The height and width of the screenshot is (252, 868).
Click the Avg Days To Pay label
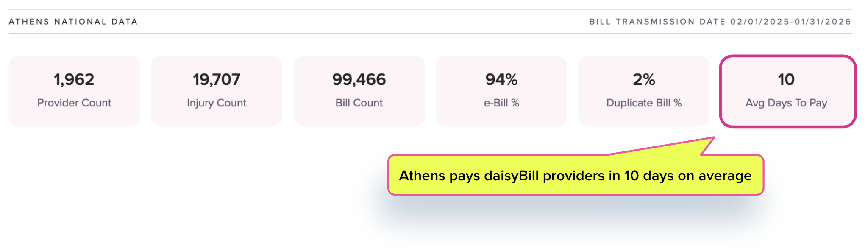pyautogui.click(x=786, y=103)
